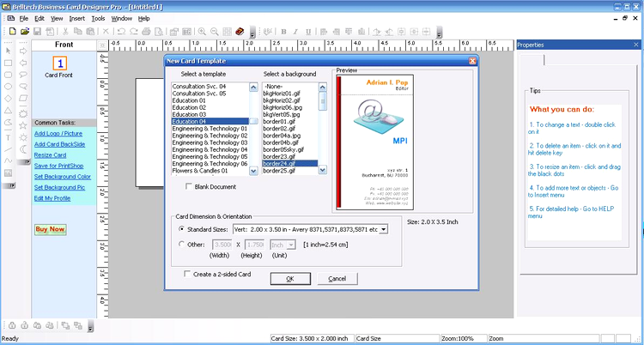
Task: Click the Copy toolbar icon
Action: (x=77, y=31)
